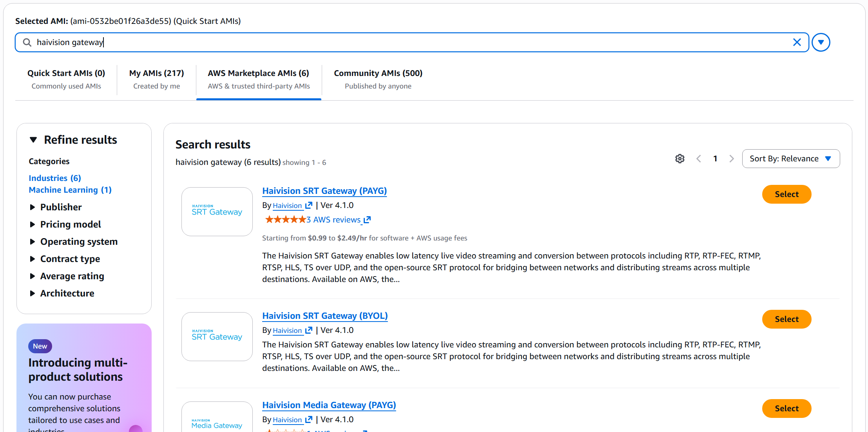
Task: Expand the Operating system filter
Action: click(x=79, y=242)
